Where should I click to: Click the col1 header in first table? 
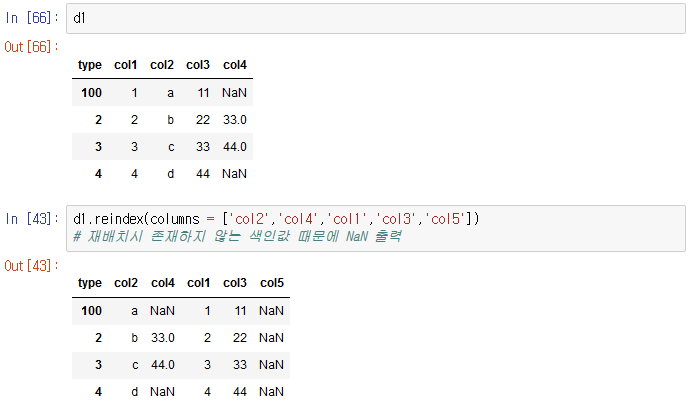[126, 65]
